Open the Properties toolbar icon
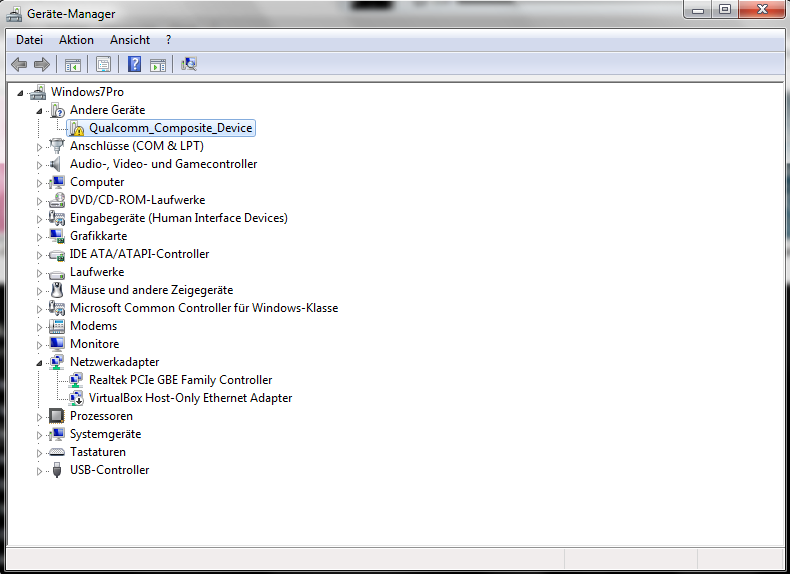This screenshot has width=790, height=574. pyautogui.click(x=103, y=65)
